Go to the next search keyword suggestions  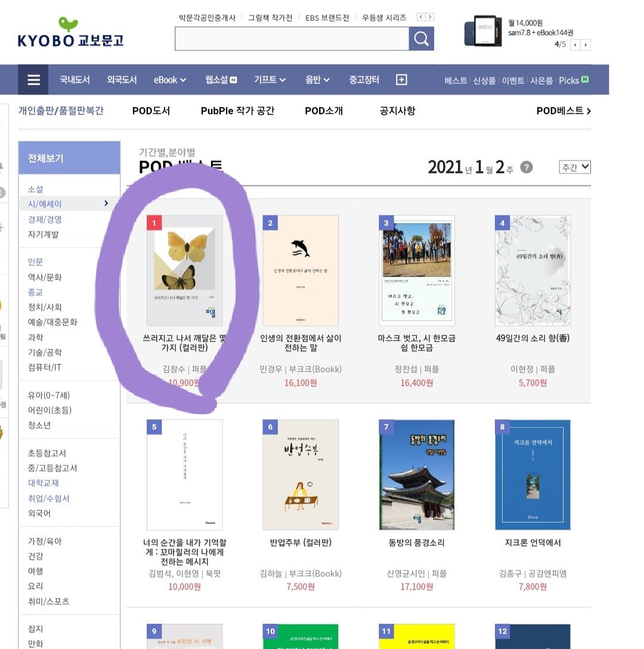click(x=430, y=17)
